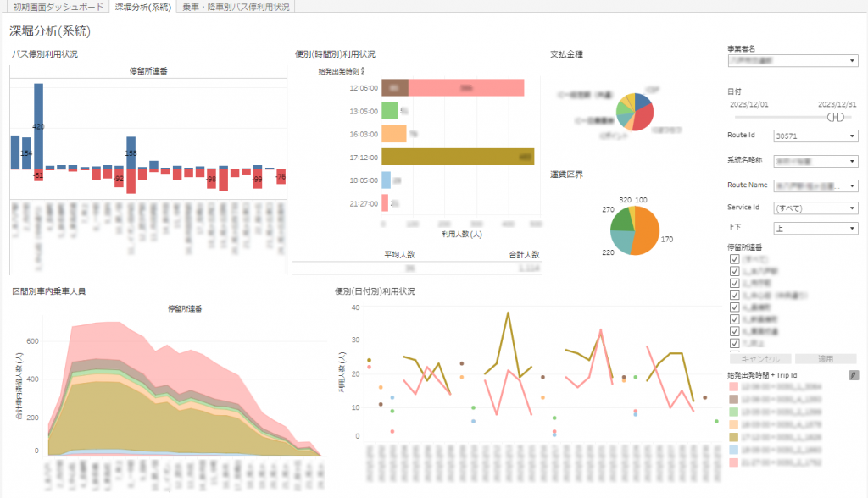The width and height of the screenshot is (868, 498).
Task: Click the brown legend color swatch
Action: pos(733,399)
